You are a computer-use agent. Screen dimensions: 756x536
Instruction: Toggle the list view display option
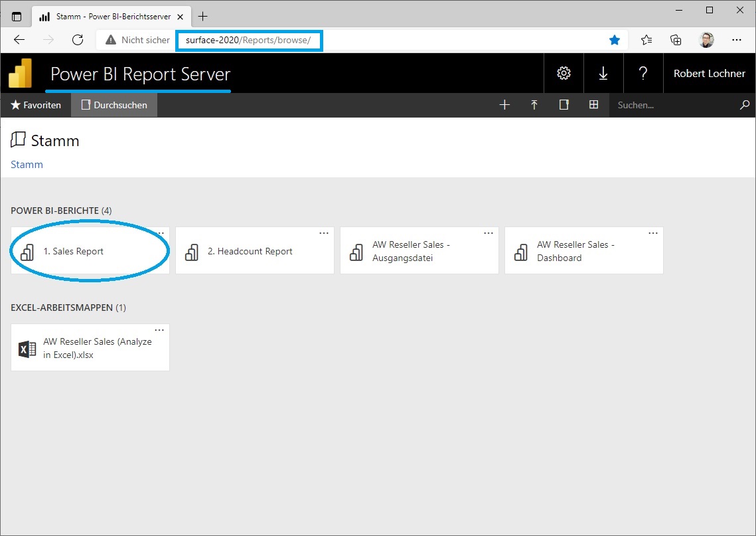[564, 105]
